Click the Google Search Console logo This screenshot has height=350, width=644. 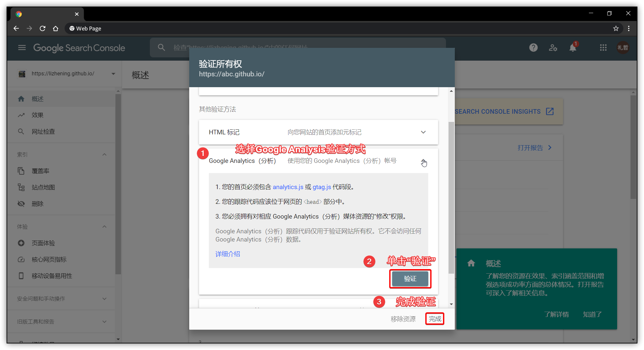tap(79, 48)
